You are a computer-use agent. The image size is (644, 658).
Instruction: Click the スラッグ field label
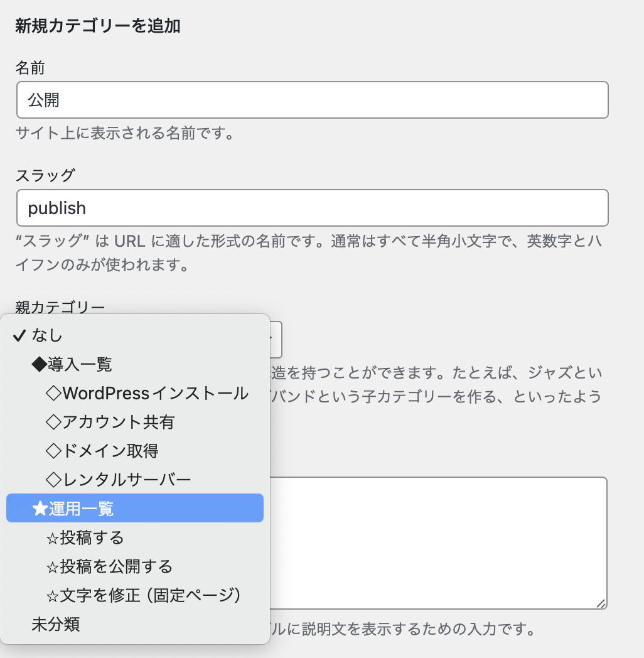[x=45, y=175]
